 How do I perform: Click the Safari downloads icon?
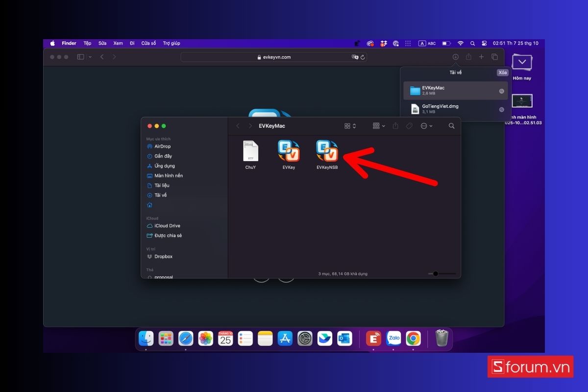coord(455,57)
